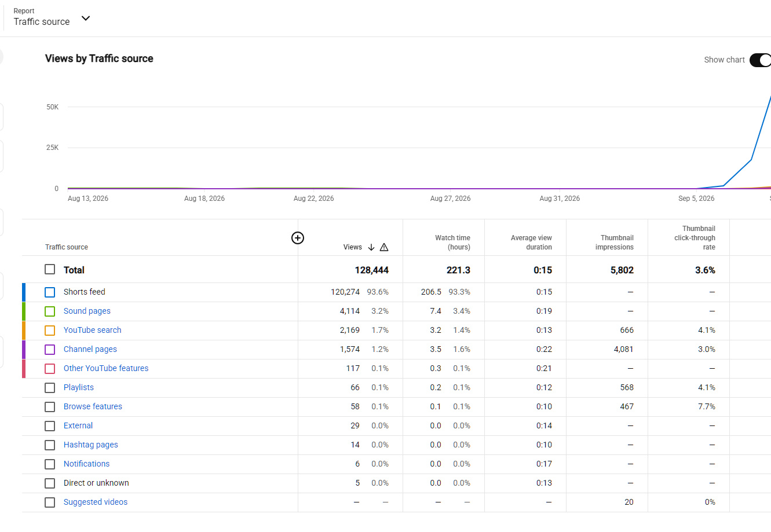Open the Playlists traffic source link

tap(79, 387)
